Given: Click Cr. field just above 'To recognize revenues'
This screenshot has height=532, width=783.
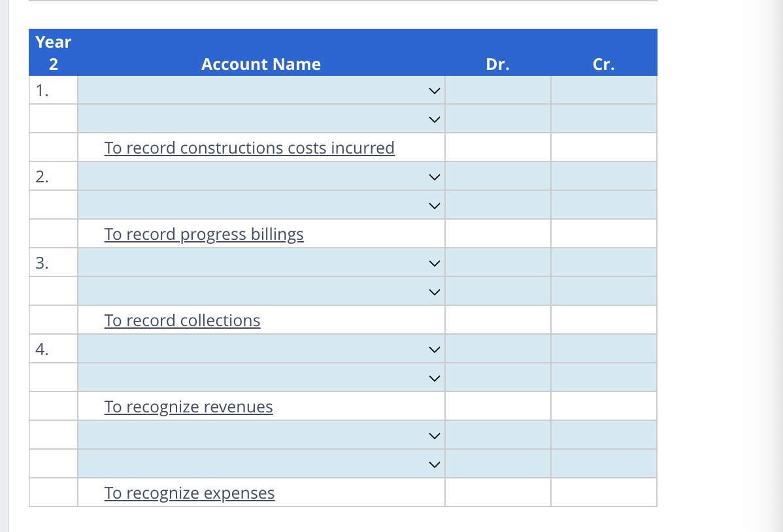Looking at the screenshot, I should tap(604, 378).
